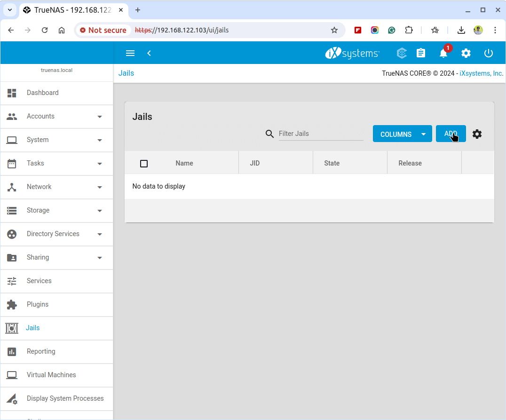Sort by the Name column header

[x=184, y=163]
